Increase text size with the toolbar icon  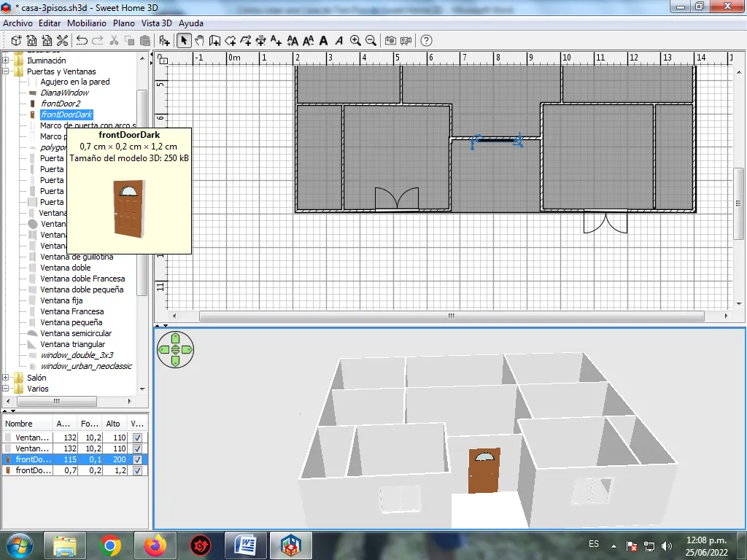(x=293, y=41)
